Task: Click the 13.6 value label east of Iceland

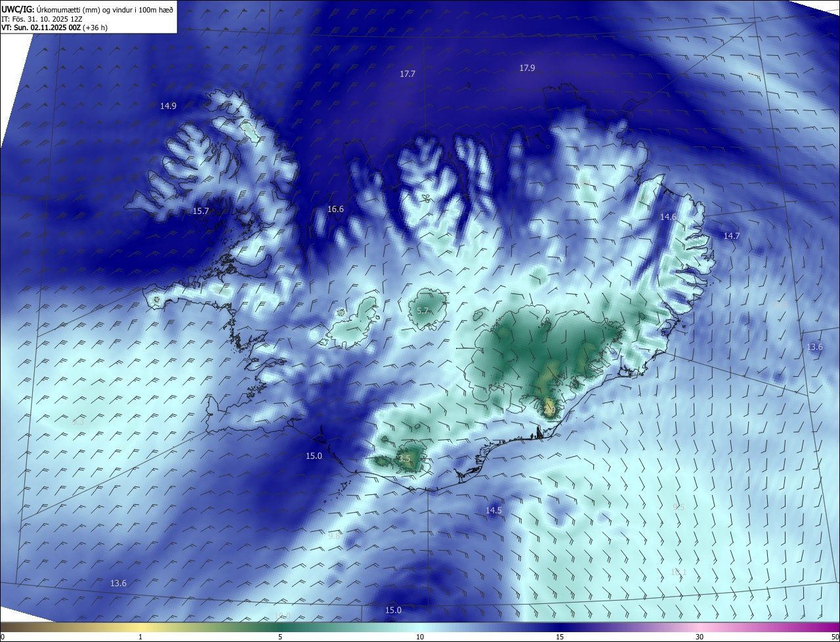Action: point(814,347)
